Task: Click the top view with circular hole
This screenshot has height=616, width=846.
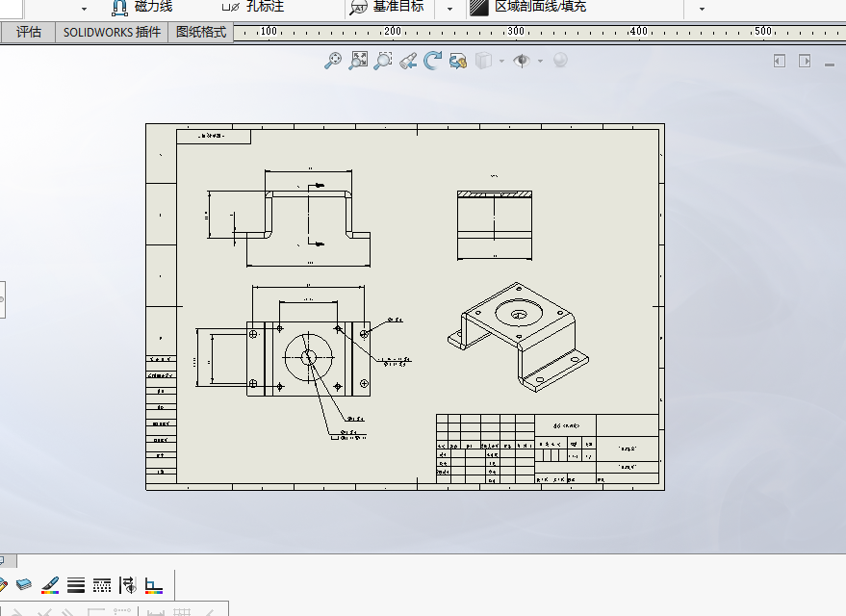Action: 309,358
